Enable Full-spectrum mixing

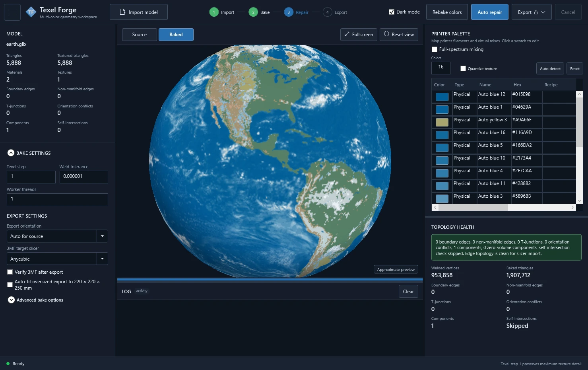(435, 49)
